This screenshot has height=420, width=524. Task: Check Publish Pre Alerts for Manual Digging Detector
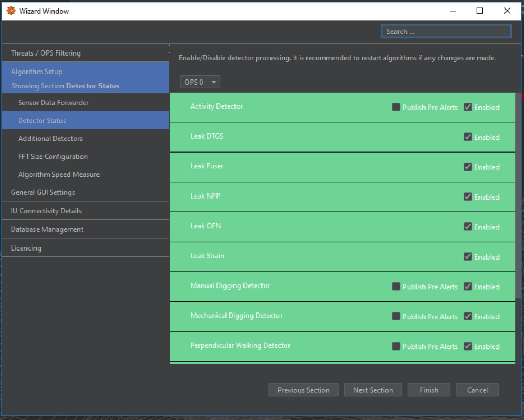pyautogui.click(x=396, y=287)
